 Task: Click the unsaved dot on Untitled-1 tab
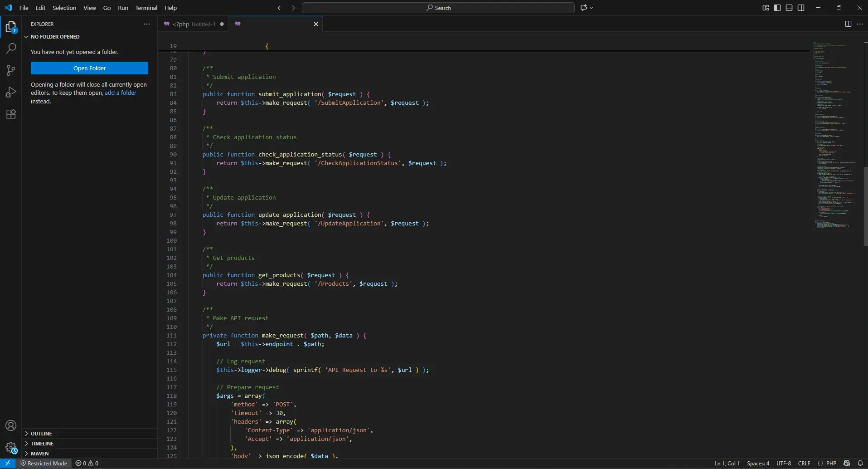(x=222, y=24)
